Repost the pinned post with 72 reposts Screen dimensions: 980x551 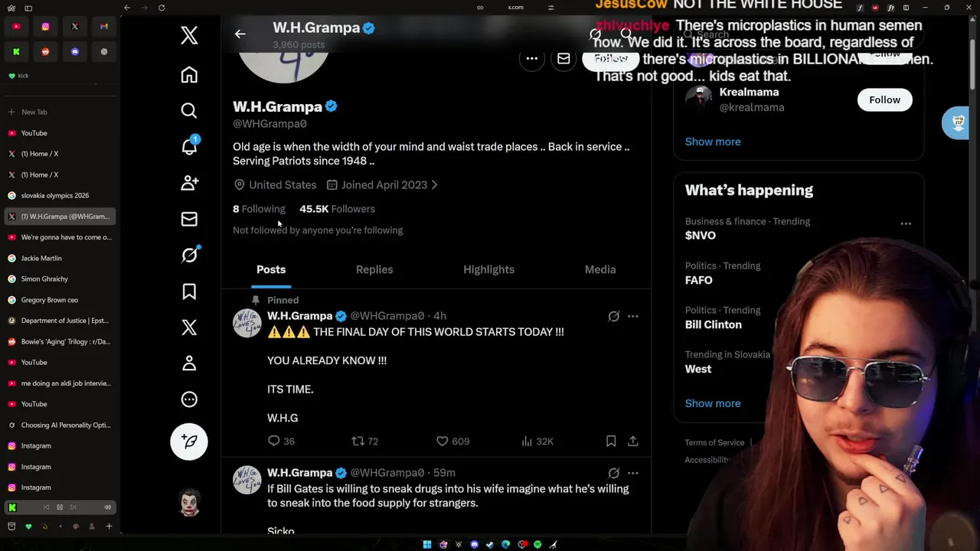coord(358,441)
